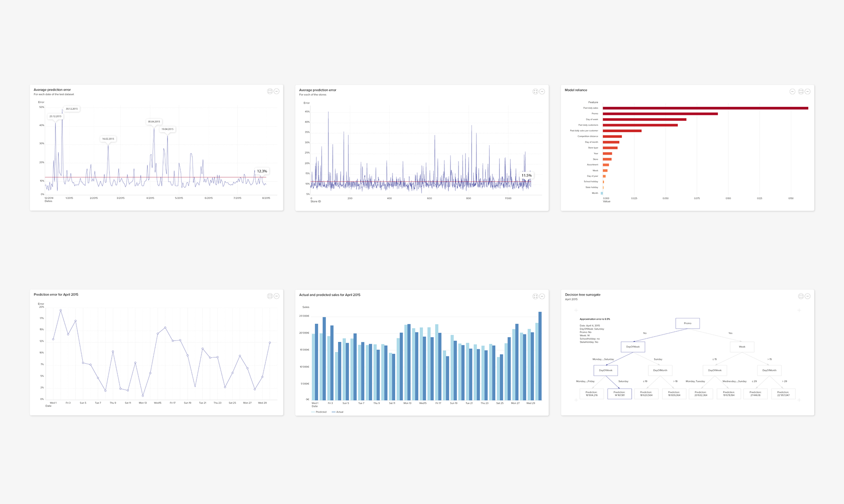Screen dimensions: 844x504
Task: Expand Model reliance chart to fullscreen
Action: [801, 92]
